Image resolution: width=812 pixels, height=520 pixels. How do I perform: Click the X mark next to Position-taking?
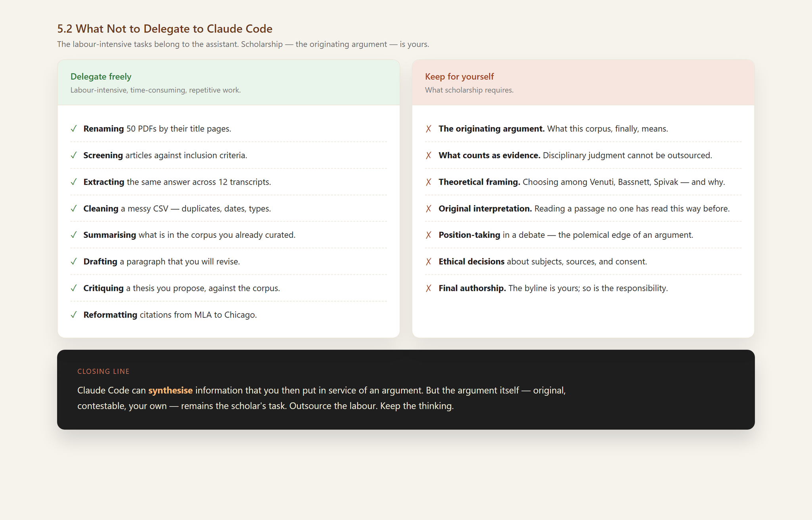point(429,235)
